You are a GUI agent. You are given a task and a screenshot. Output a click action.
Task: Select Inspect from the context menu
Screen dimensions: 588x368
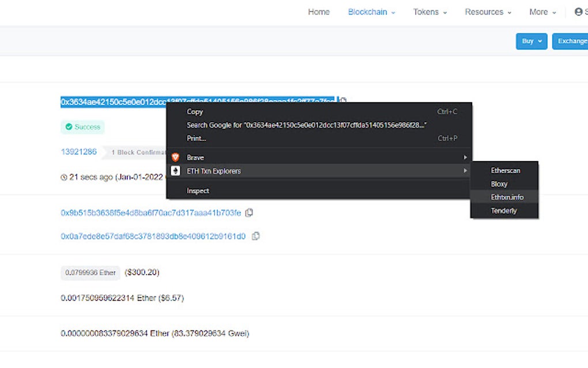tap(198, 190)
